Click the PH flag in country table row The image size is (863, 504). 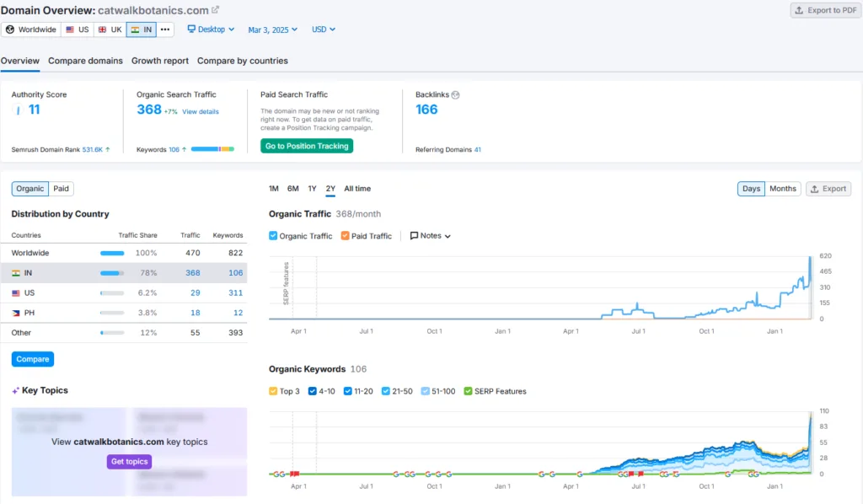pos(16,313)
